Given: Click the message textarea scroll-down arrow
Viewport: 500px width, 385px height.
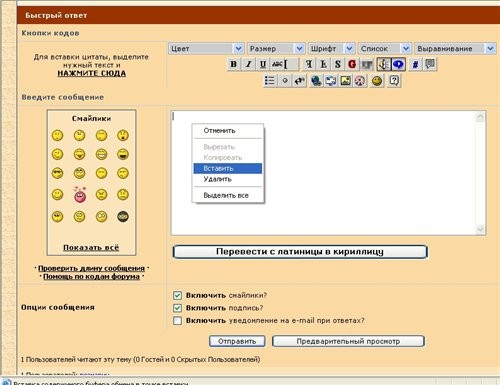Looking at the screenshot, I should tap(480, 229).
